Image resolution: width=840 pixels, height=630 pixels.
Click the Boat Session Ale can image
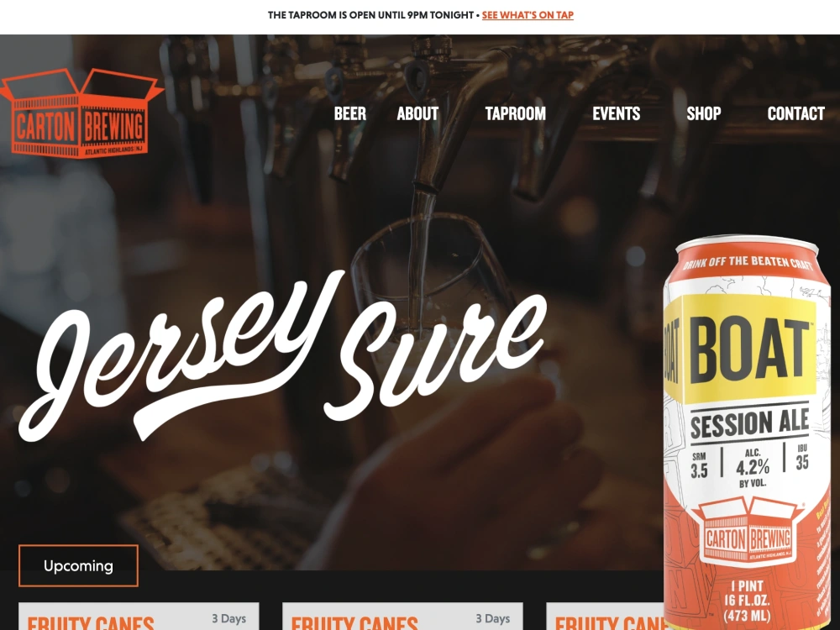click(750, 434)
